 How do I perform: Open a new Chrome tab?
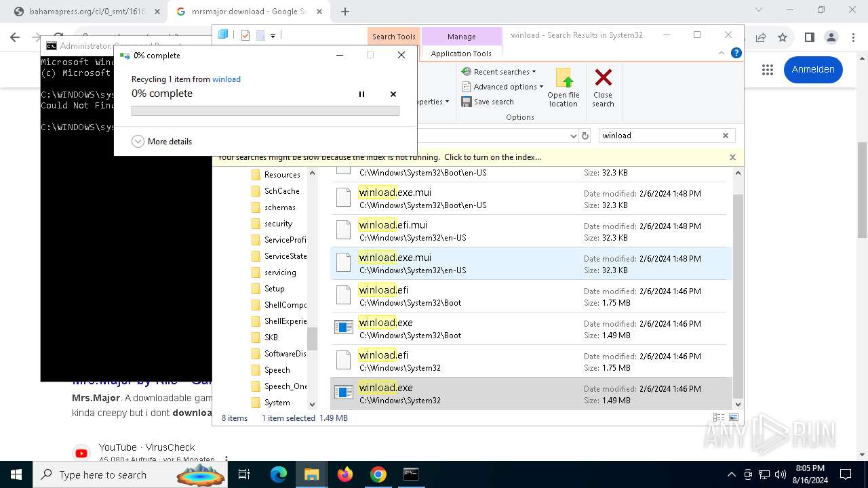pyautogui.click(x=345, y=12)
